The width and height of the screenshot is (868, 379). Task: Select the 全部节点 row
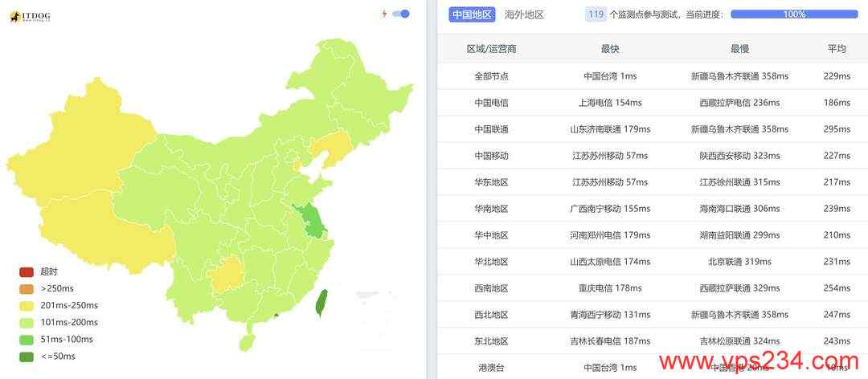coord(652,75)
